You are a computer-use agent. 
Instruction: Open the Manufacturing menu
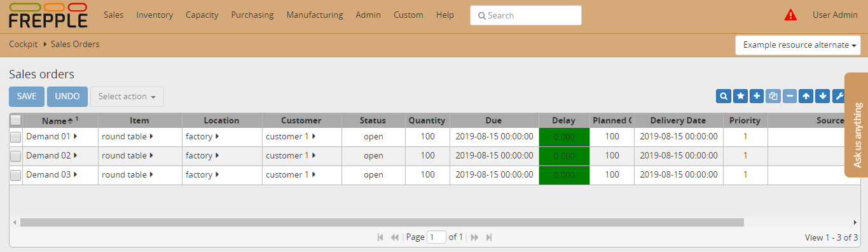315,15
